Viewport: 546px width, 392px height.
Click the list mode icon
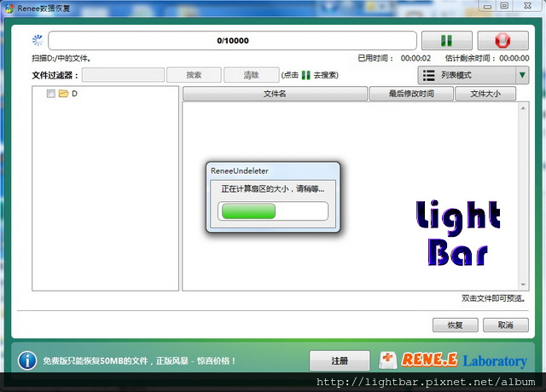428,75
